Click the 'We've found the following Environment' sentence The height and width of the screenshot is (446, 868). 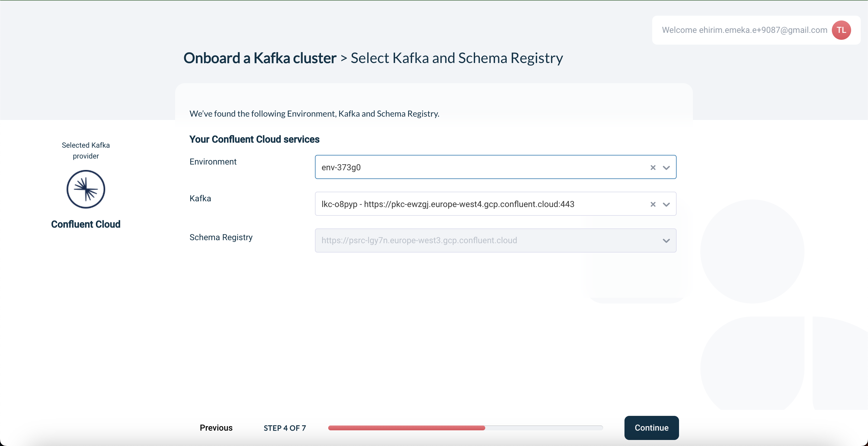point(314,114)
